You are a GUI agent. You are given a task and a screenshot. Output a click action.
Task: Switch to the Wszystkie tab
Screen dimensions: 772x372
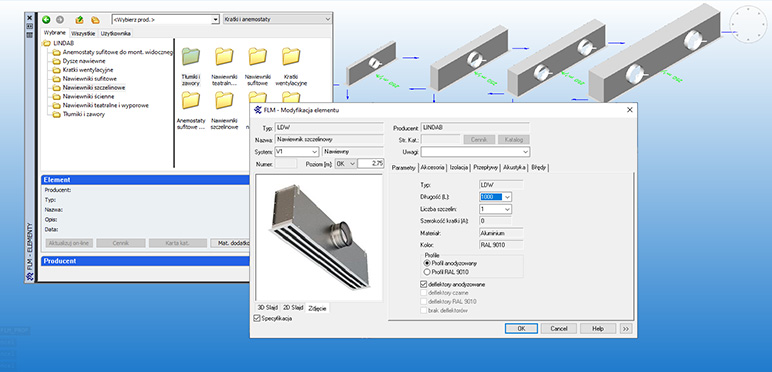(x=83, y=33)
